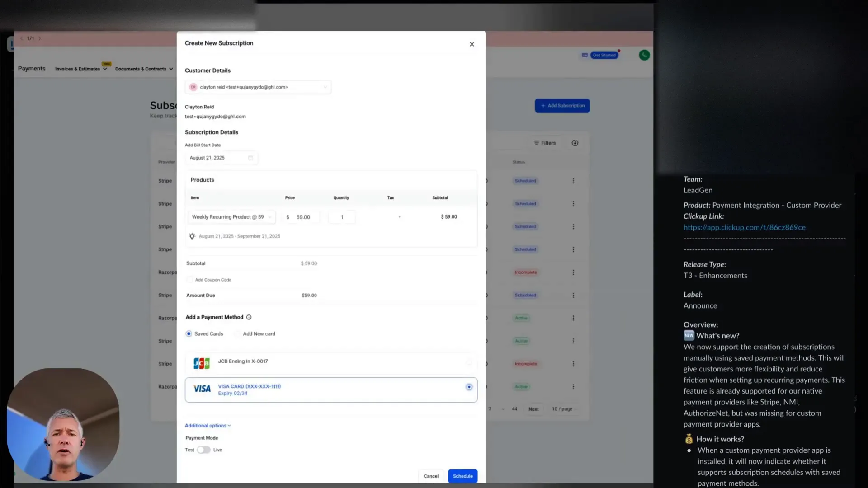This screenshot has height=488, width=868.
Task: Click the price field showing 59.00
Action: (x=301, y=217)
